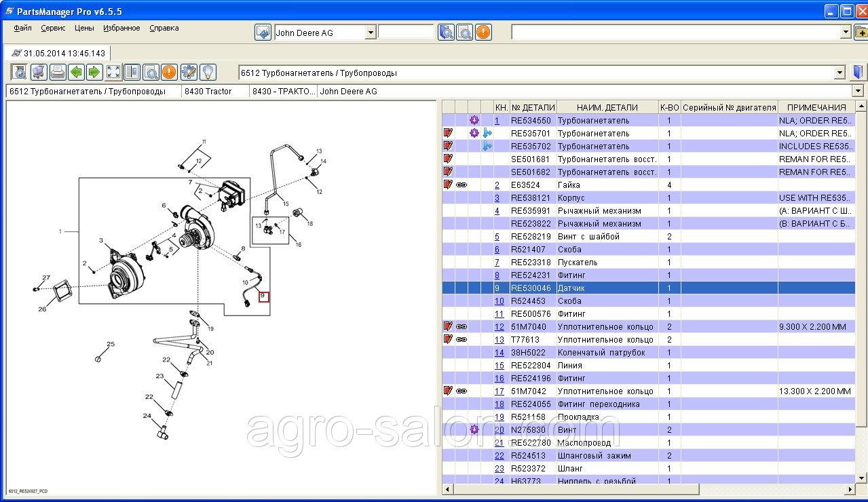
Task: Click purple gear icon on N275830 row
Action: [474, 429]
